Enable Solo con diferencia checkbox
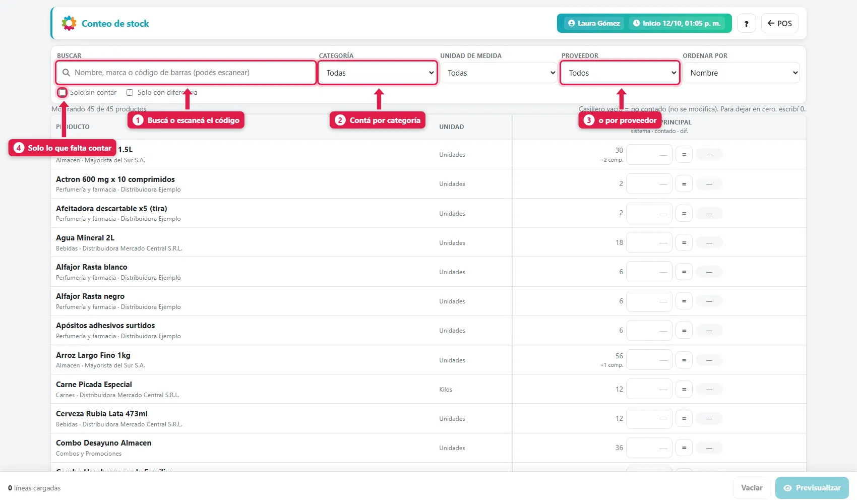The image size is (857, 504). tap(130, 92)
